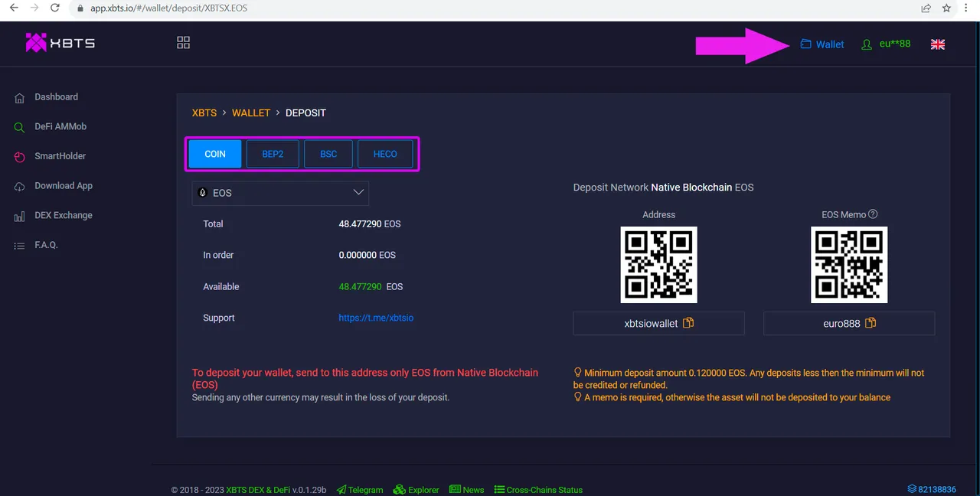The width and height of the screenshot is (980, 496).
Task: Open the EOS coin dropdown
Action: pos(280,193)
